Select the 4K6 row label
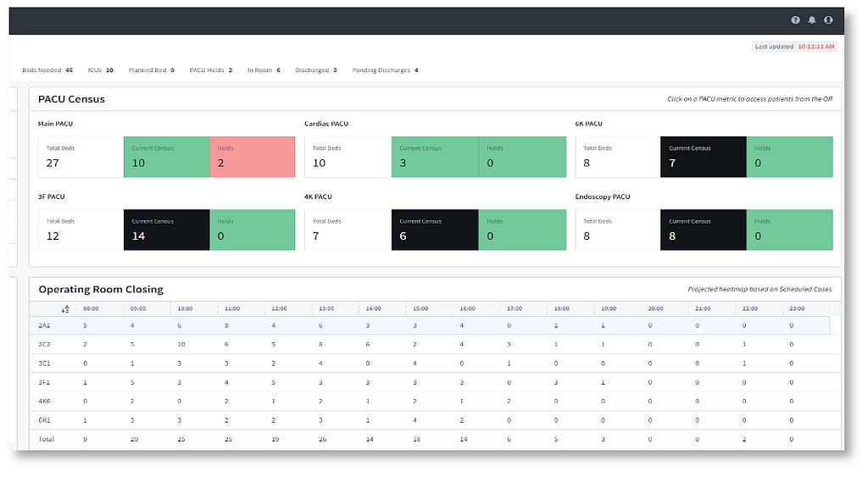The height and width of the screenshot is (477, 868). (x=44, y=402)
